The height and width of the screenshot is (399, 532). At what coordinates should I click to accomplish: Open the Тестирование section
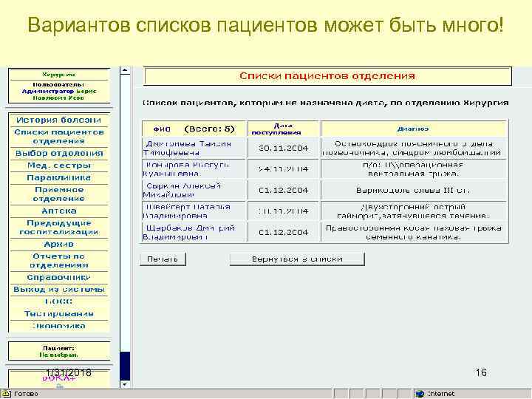coord(58,314)
